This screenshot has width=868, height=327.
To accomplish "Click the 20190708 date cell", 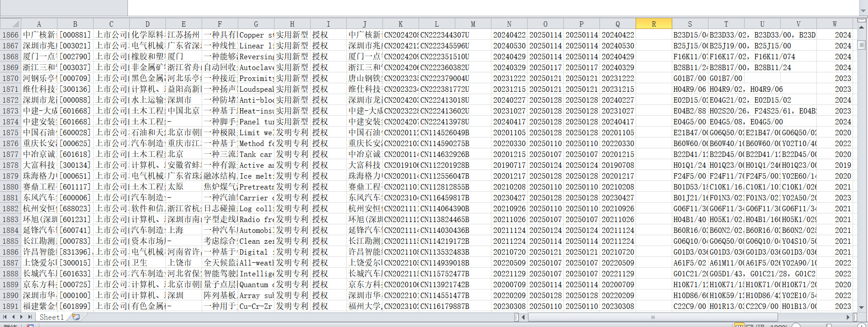I will [618, 165].
